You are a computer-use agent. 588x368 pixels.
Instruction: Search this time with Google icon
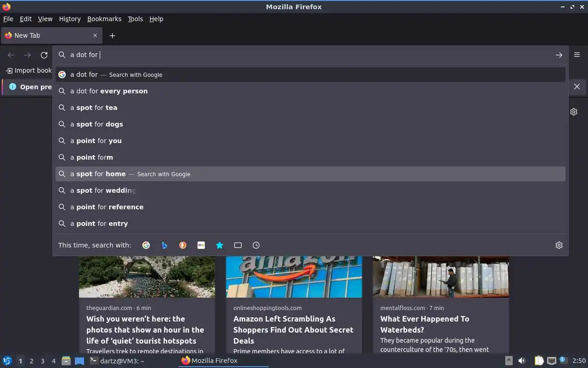(146, 245)
